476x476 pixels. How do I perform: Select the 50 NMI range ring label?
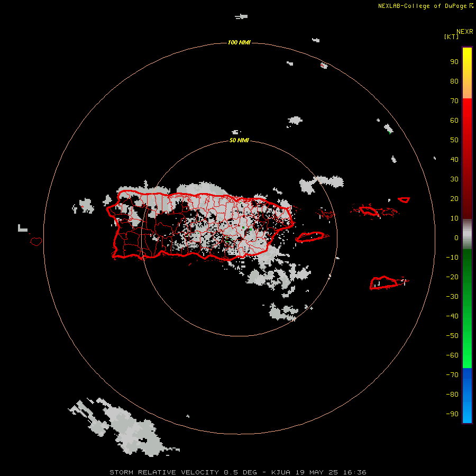click(x=239, y=140)
